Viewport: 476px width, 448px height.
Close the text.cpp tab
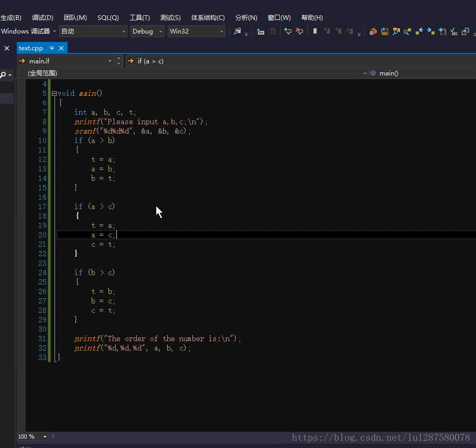point(61,48)
